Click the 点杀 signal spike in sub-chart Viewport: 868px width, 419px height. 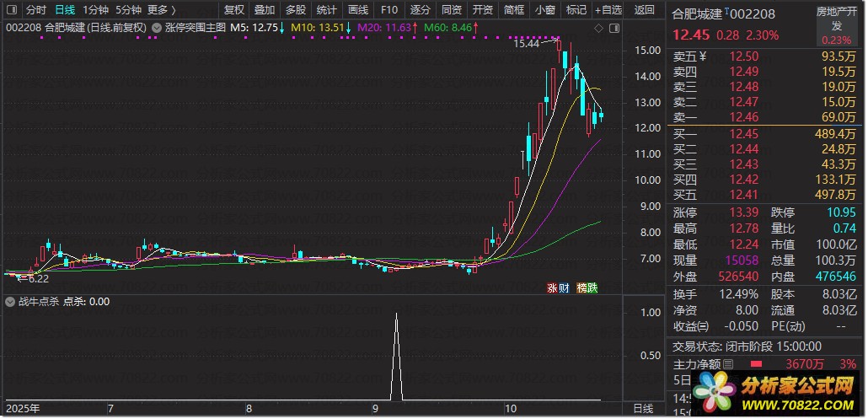click(x=396, y=356)
